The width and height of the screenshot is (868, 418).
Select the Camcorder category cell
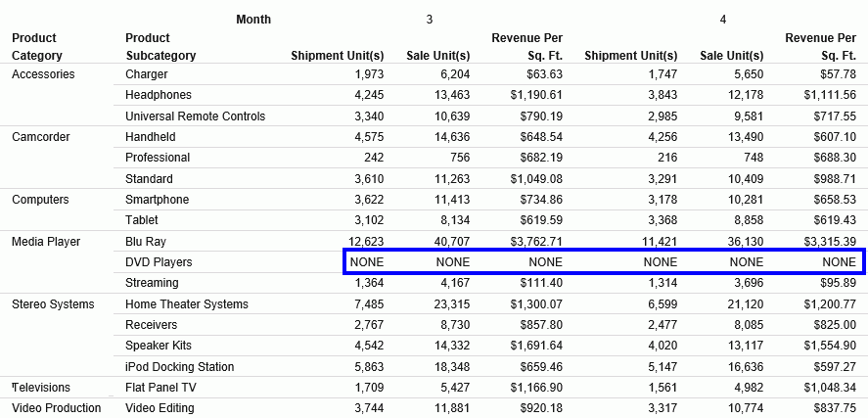[x=41, y=137]
